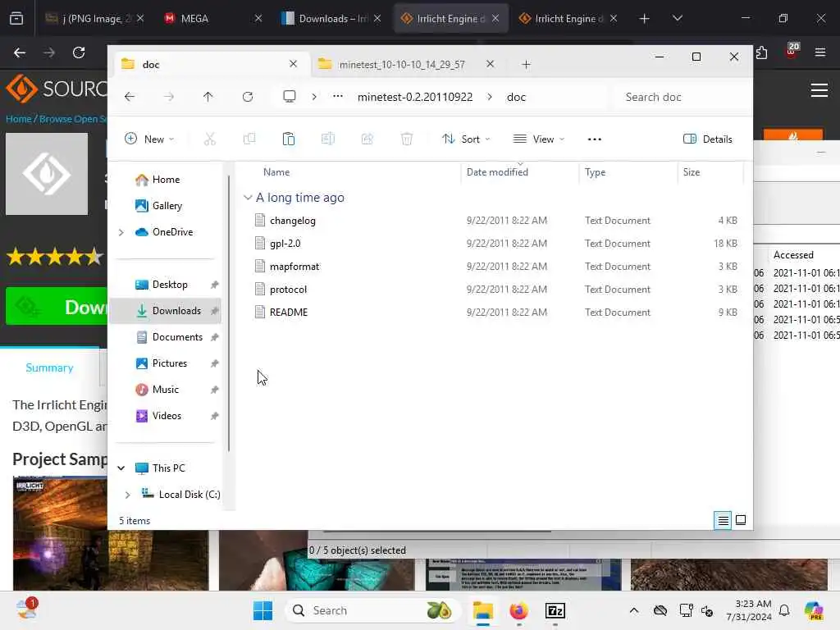This screenshot has height=630, width=840.
Task: Unpin Pictures from Quick access
Action: [x=214, y=363]
